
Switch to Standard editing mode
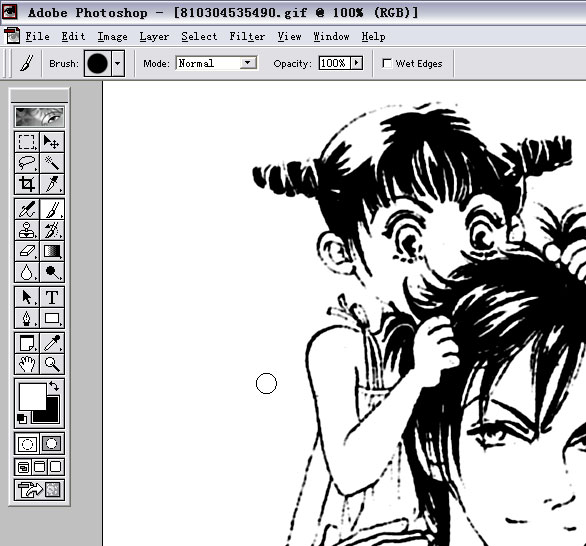point(27,444)
